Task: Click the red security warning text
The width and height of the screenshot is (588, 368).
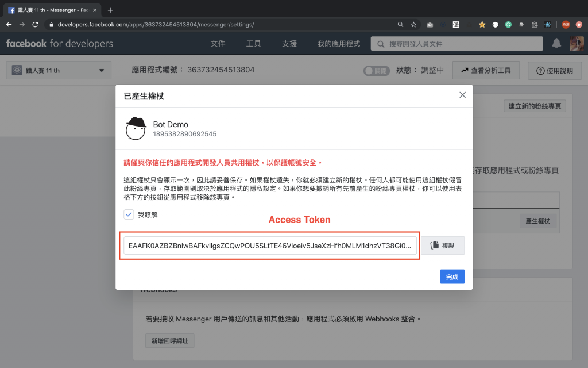Action: 223,163
